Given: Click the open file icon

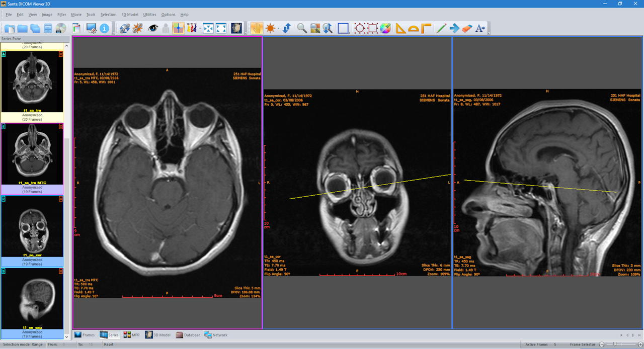Looking at the screenshot, I should 10,29.
